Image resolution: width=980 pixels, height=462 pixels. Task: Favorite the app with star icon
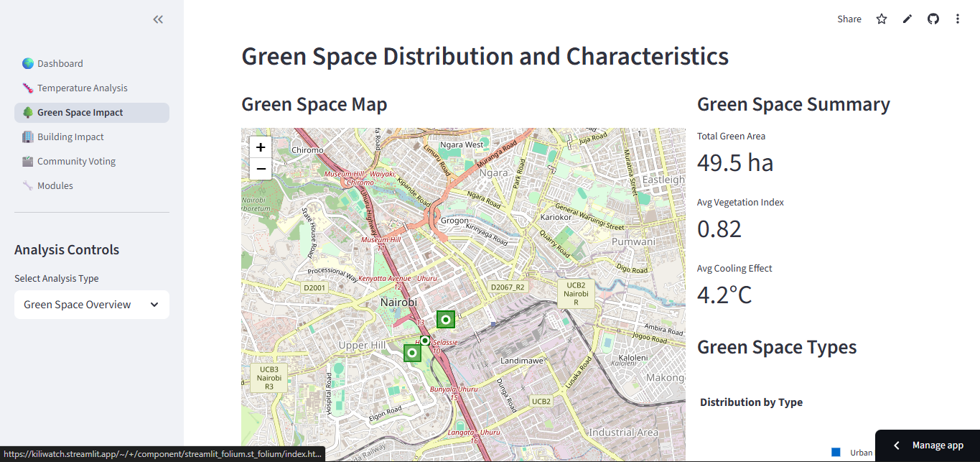[x=882, y=19]
